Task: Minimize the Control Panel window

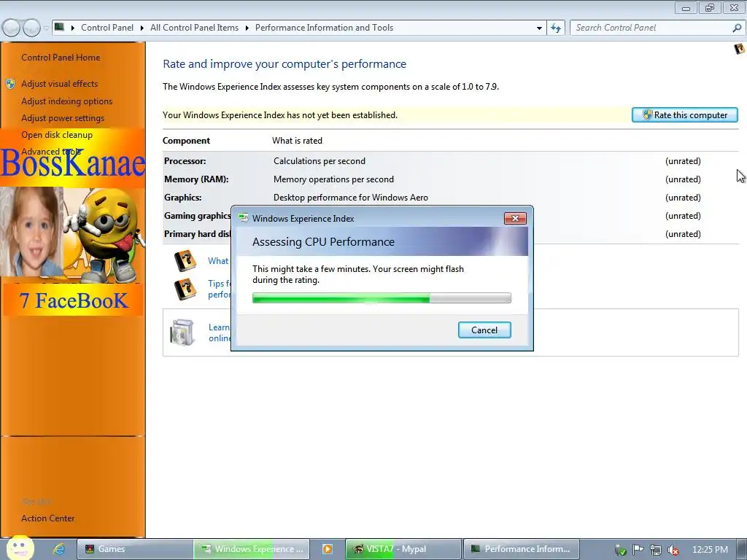Action: click(686, 7)
